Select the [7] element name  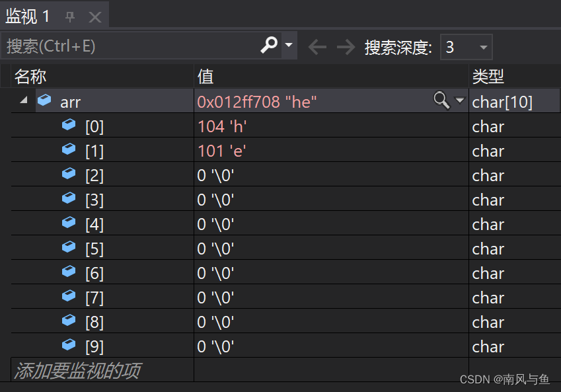coord(94,298)
